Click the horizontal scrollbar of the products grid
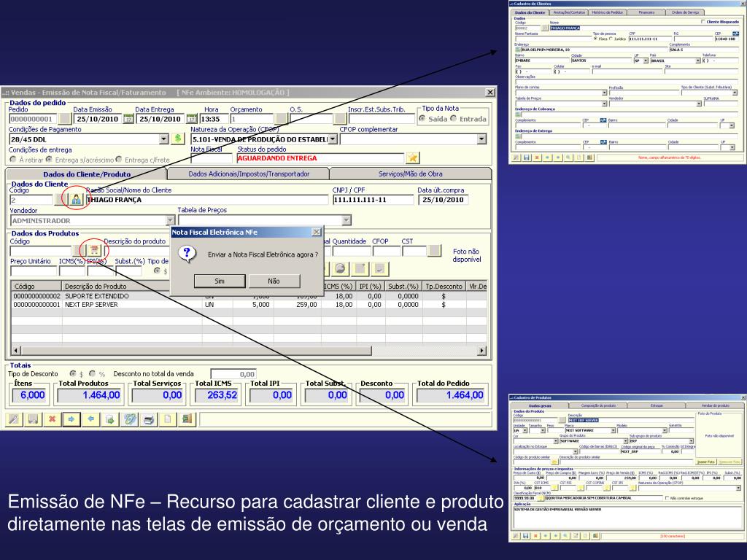This screenshot has height=560, width=747. [196, 351]
